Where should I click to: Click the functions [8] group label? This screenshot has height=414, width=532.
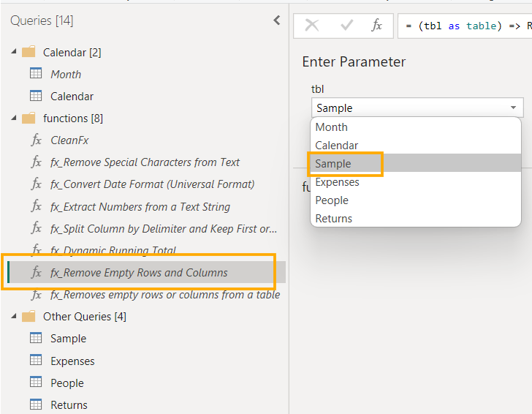click(73, 118)
